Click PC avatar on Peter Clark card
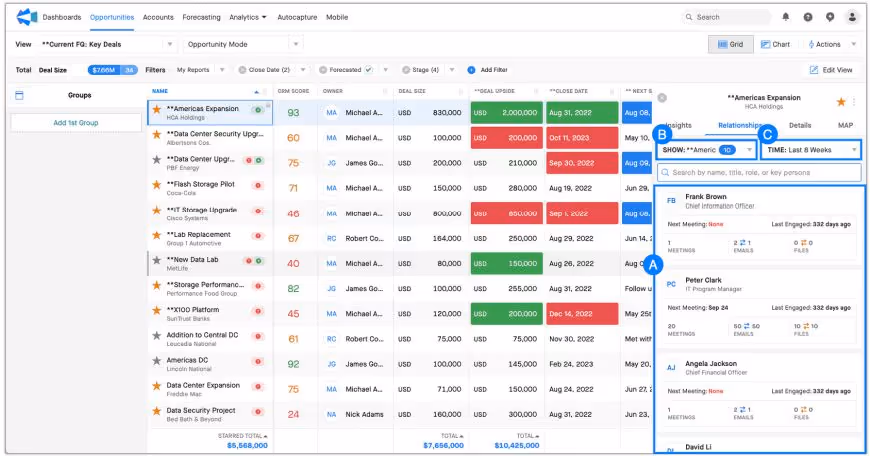Viewport: 870px width, 456px height. (671, 284)
